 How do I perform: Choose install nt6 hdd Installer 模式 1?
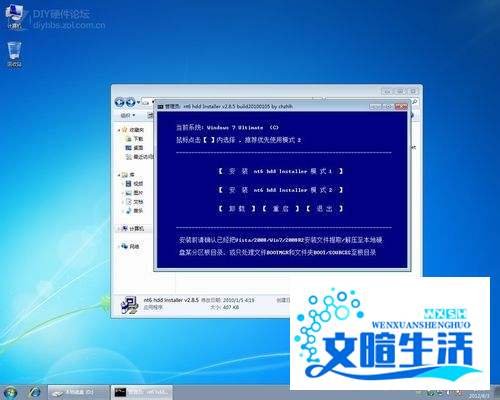[x=280, y=171]
